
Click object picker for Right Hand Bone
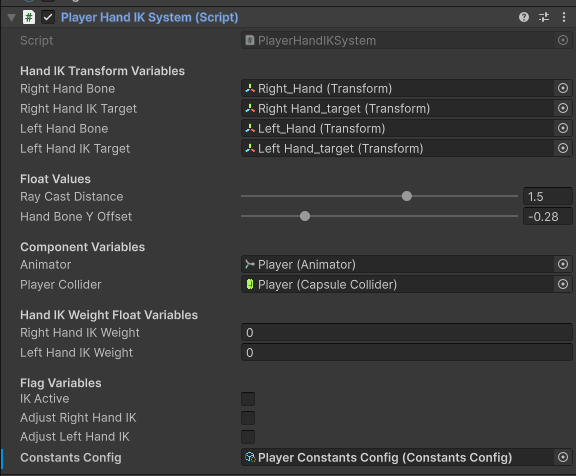click(563, 89)
